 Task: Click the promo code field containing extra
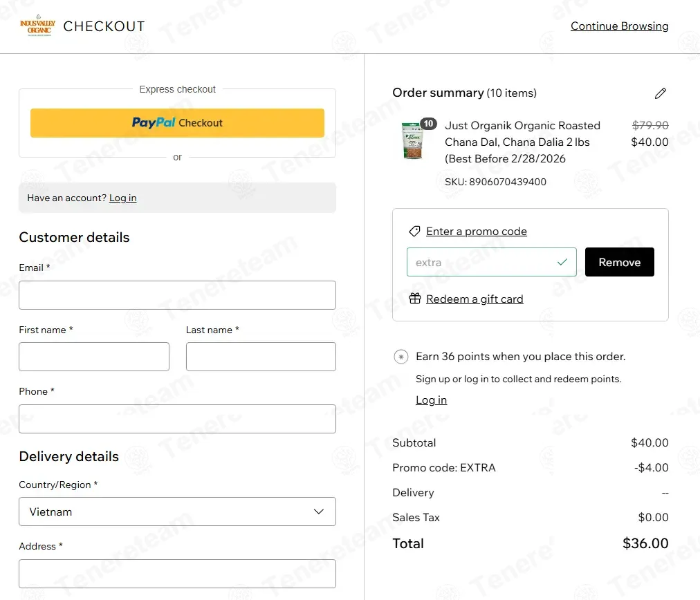[492, 262]
